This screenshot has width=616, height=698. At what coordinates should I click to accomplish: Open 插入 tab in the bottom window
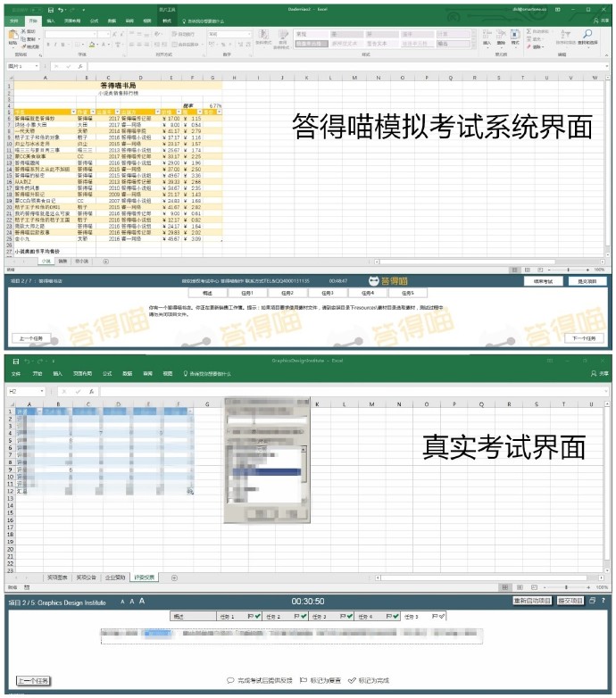[57, 373]
